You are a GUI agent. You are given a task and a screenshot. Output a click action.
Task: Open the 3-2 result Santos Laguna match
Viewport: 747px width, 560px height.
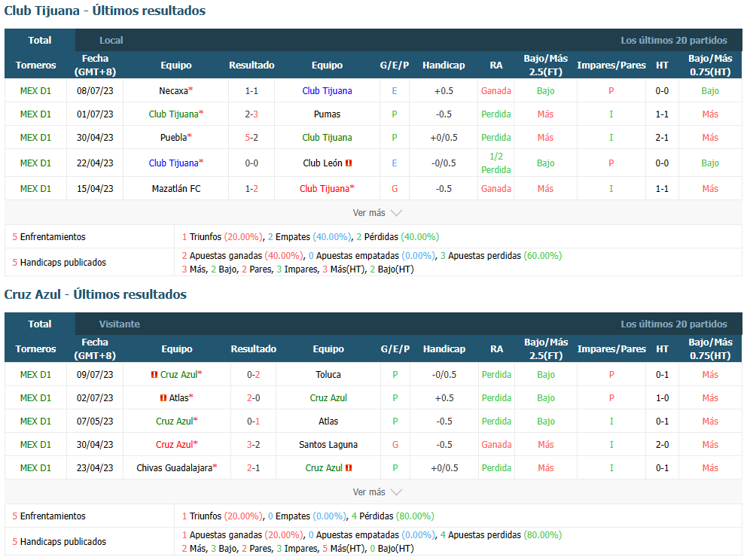click(x=254, y=445)
